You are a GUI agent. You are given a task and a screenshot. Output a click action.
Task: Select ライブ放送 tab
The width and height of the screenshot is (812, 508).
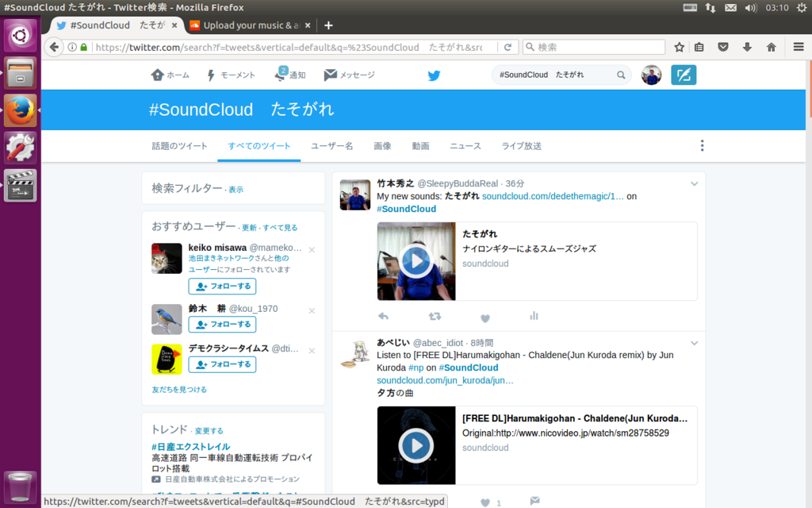[x=522, y=146]
